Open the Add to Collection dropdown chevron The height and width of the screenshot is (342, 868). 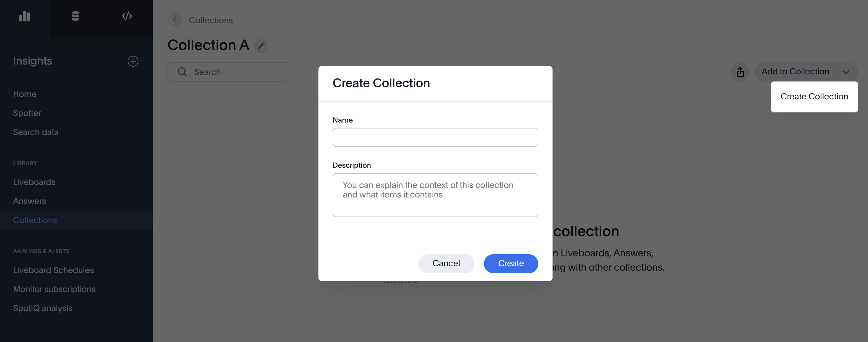pos(846,72)
